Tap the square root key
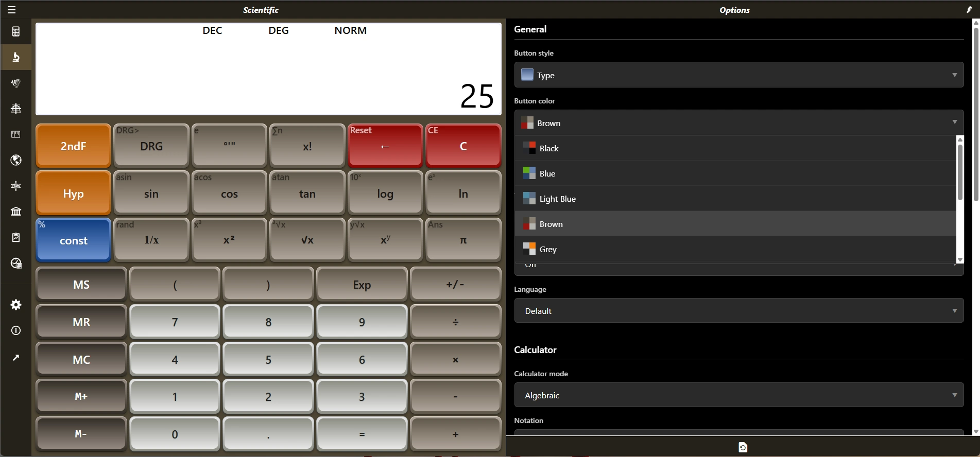This screenshot has height=457, width=980. click(307, 240)
